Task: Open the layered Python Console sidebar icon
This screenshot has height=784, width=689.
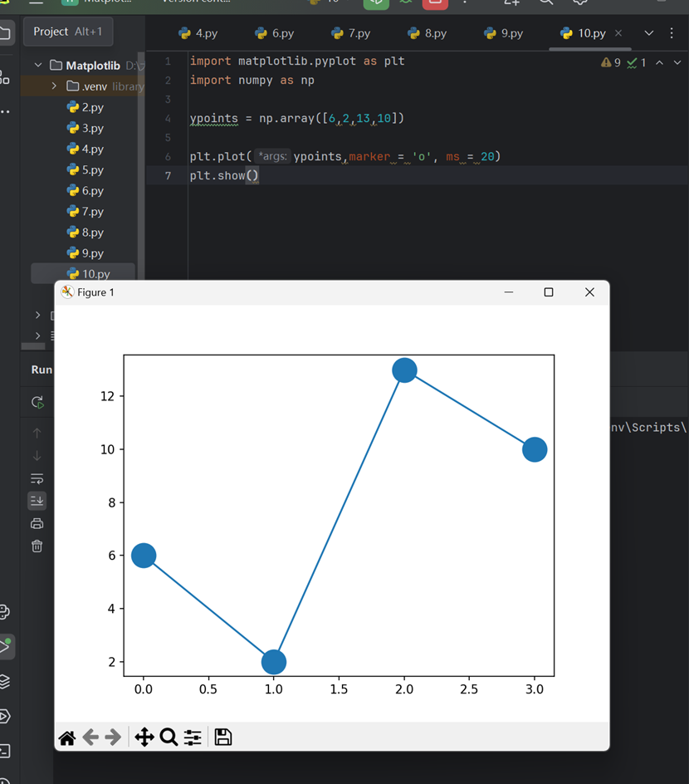Action: click(x=4, y=681)
